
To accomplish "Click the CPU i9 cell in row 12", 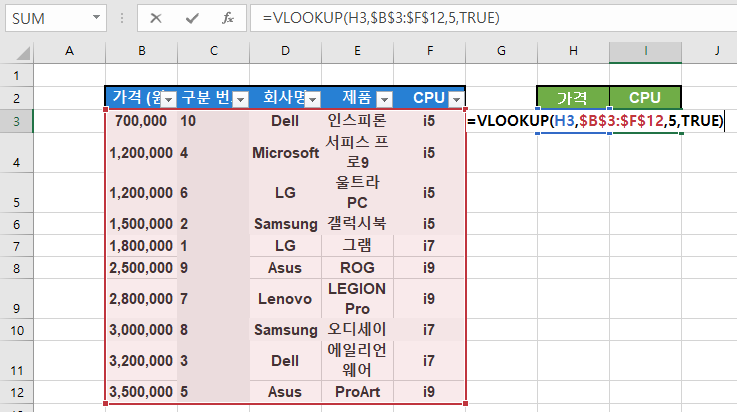I will 429,392.
